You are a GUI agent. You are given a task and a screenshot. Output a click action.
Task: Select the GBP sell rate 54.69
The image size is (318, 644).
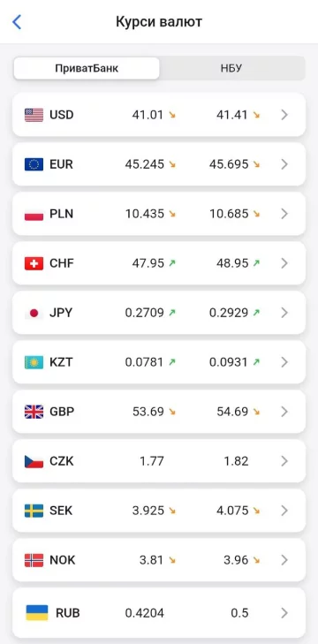point(232,412)
